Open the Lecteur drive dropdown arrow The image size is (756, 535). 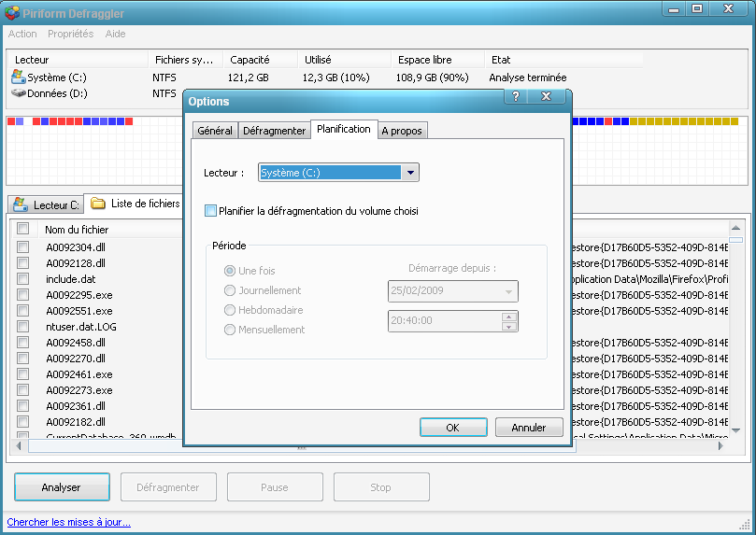point(410,173)
